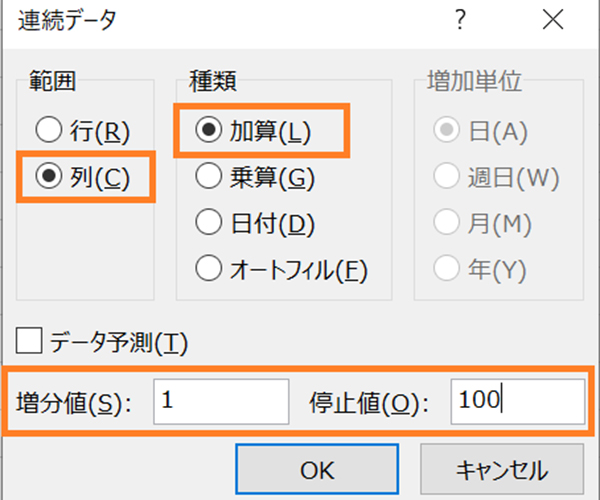Screen dimensions: 600x500
Task: Click the 増加単位 group heading
Action: pos(462,77)
